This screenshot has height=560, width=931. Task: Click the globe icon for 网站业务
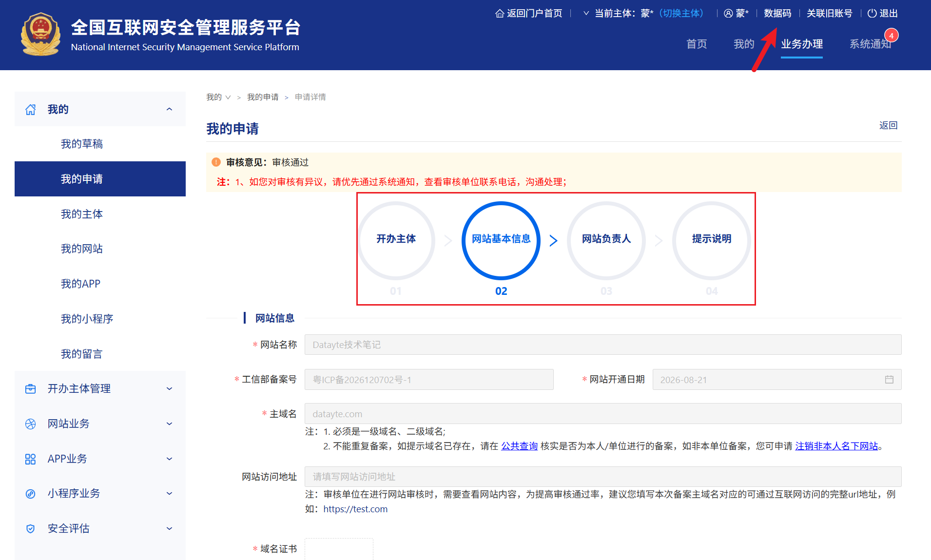tap(30, 424)
